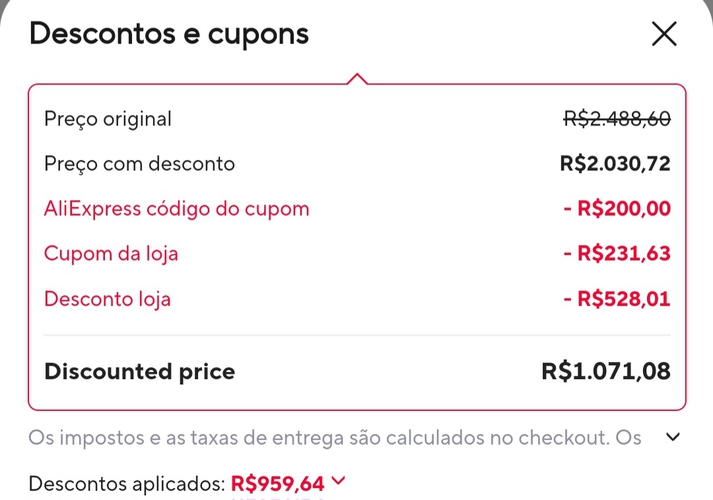This screenshot has width=713, height=500.
Task: Click the Descontos aplicados label
Action: click(x=126, y=485)
